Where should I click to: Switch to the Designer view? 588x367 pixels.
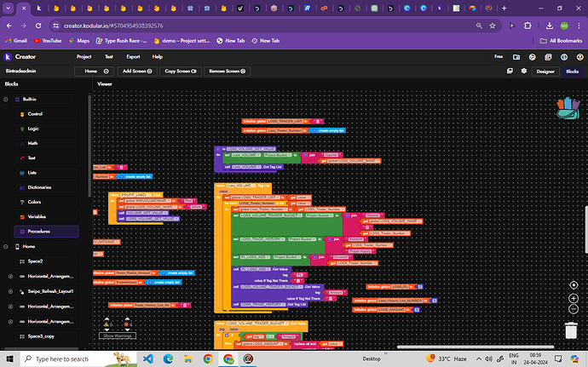point(545,72)
